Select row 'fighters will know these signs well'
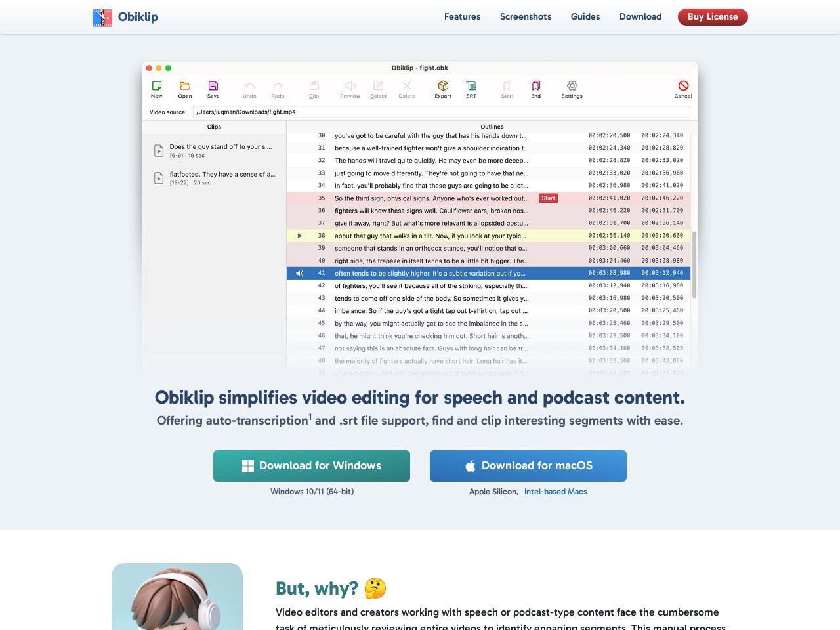 coord(488,211)
